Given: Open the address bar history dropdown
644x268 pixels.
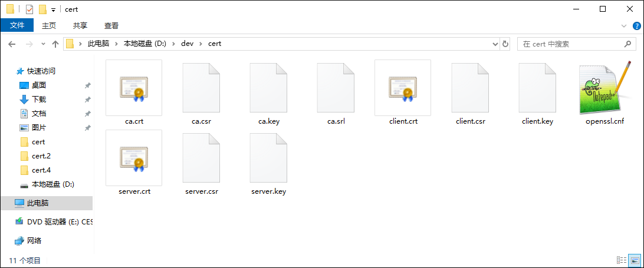Looking at the screenshot, I should [494, 44].
